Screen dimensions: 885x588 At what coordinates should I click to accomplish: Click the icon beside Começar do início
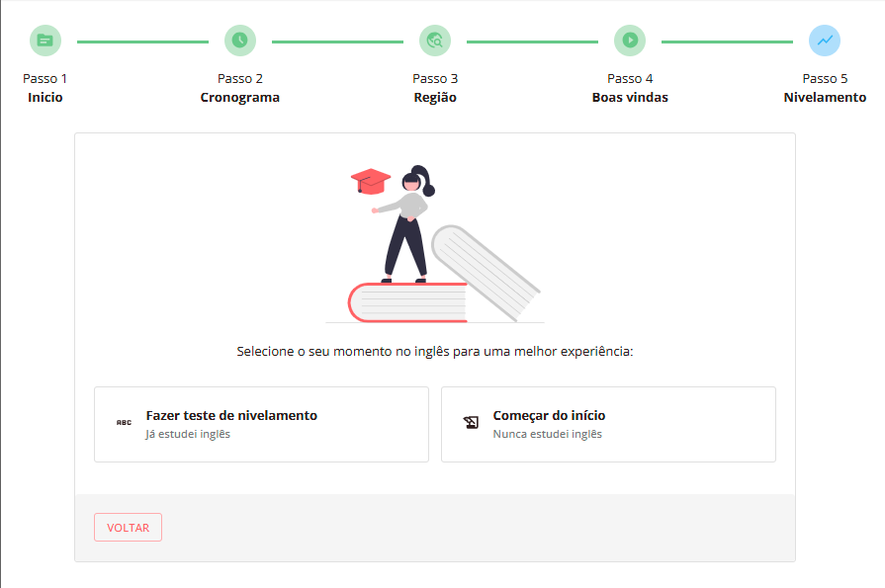click(x=472, y=423)
